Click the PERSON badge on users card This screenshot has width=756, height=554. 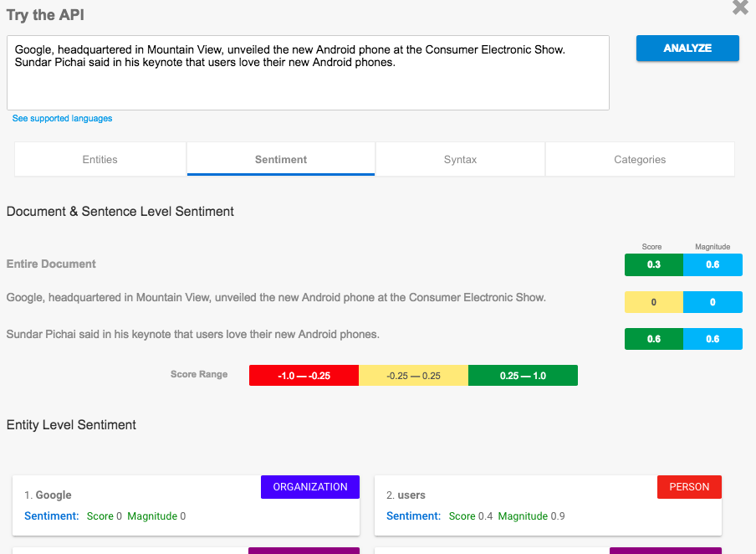point(689,487)
